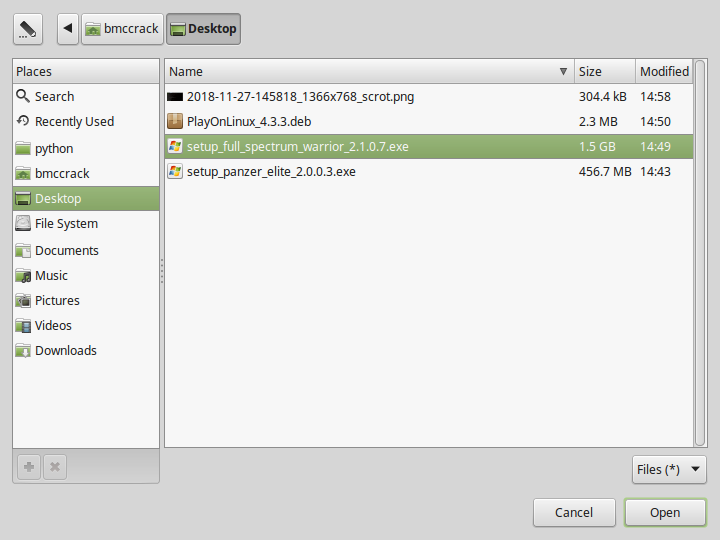The image size is (720, 540).
Task: Click the 456.7 MB size cell
Action: pyautogui.click(x=605, y=171)
